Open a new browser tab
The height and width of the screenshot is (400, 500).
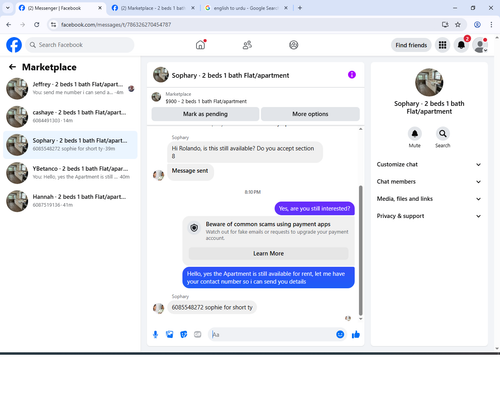coord(300,8)
